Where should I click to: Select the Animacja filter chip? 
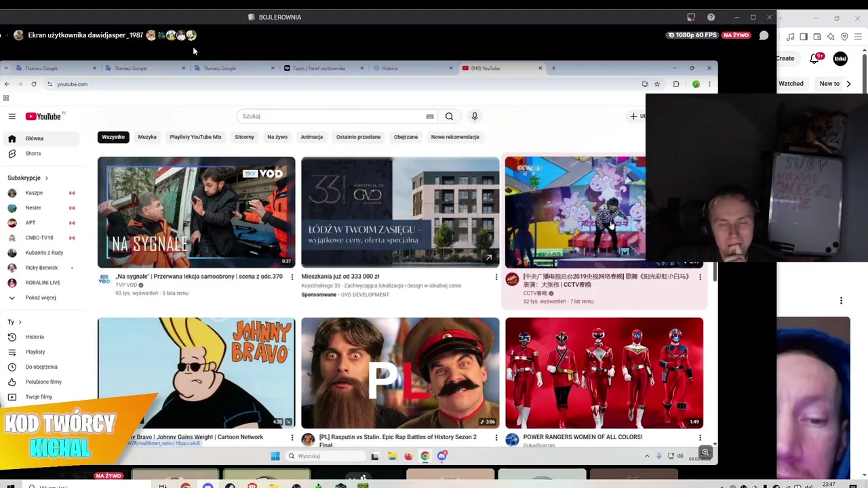(312, 137)
